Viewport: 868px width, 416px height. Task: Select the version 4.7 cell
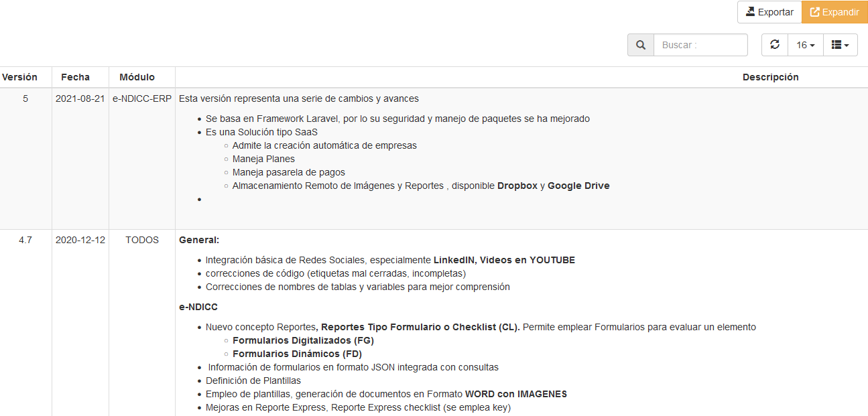coord(25,240)
